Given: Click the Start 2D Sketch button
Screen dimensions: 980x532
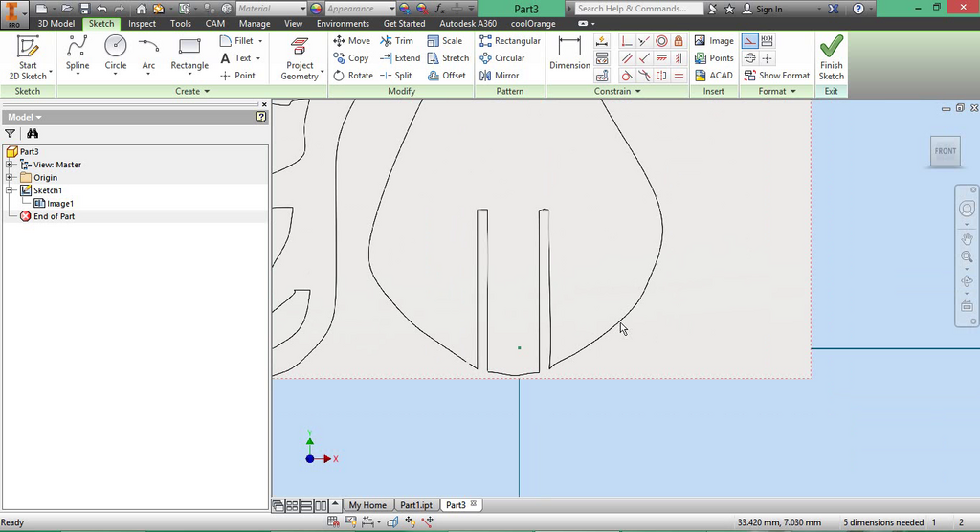Looking at the screenshot, I should coord(28,57).
